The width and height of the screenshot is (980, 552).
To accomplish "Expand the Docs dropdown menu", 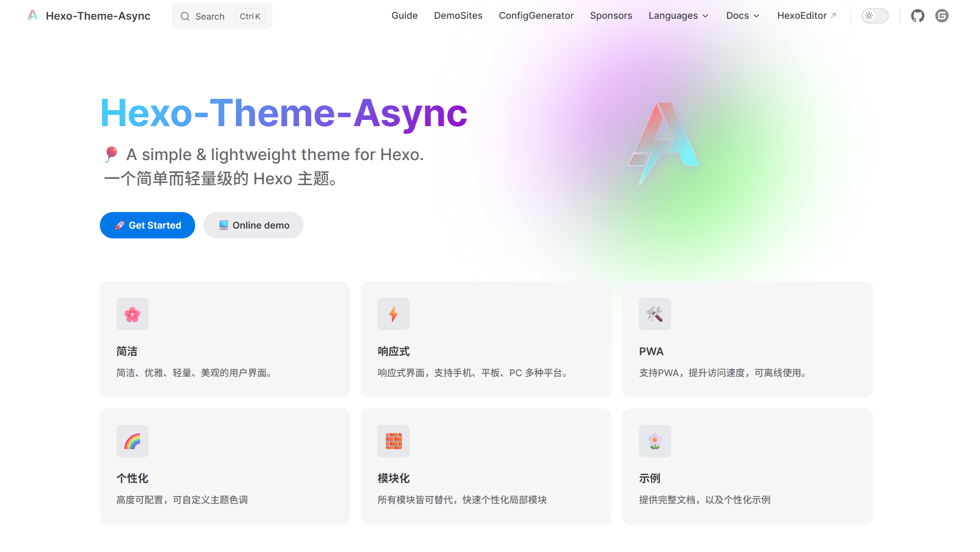I will point(737,16).
